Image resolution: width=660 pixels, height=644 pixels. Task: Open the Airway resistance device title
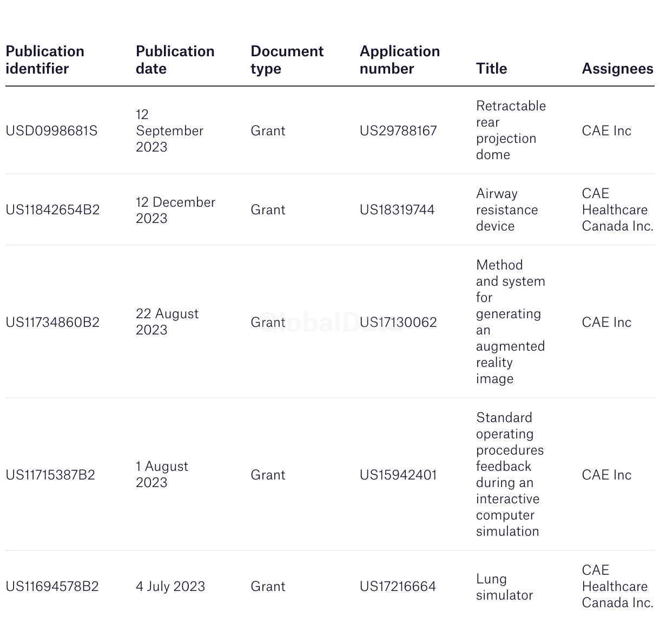(507, 210)
